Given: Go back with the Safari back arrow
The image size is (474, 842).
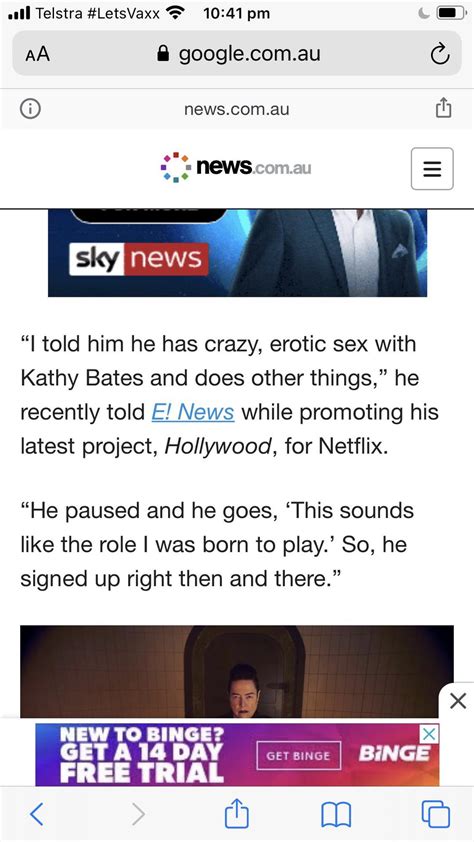Looking at the screenshot, I should (x=36, y=815).
